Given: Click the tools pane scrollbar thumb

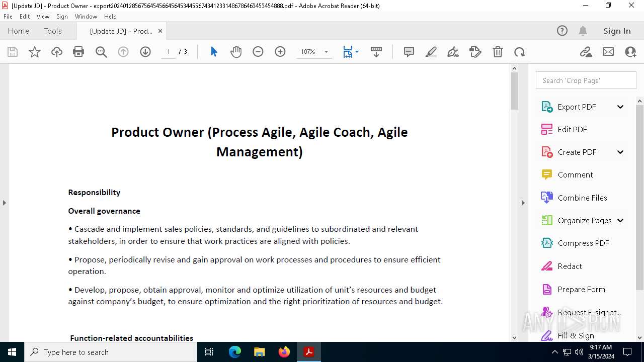Looking at the screenshot, I should pyautogui.click(x=640, y=197).
